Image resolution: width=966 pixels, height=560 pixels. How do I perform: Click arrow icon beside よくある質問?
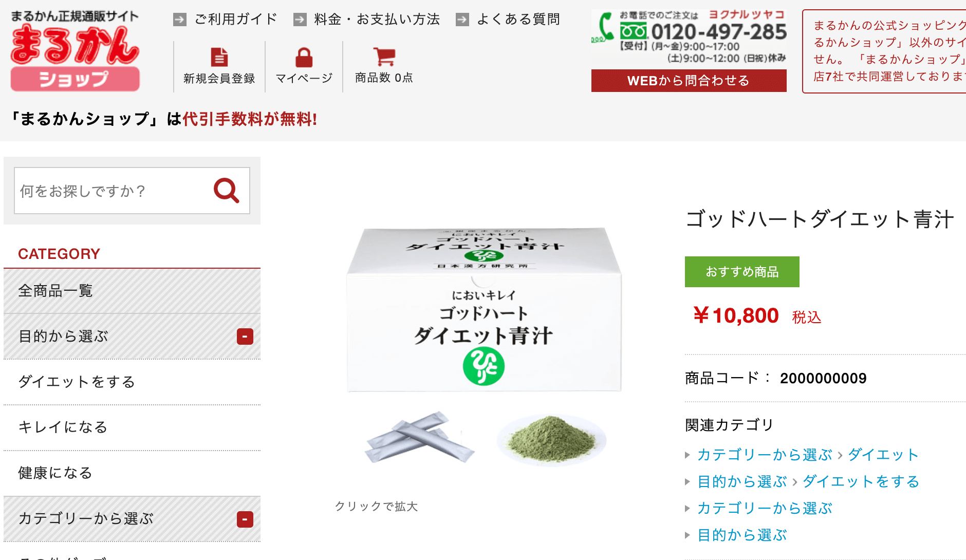click(x=462, y=20)
